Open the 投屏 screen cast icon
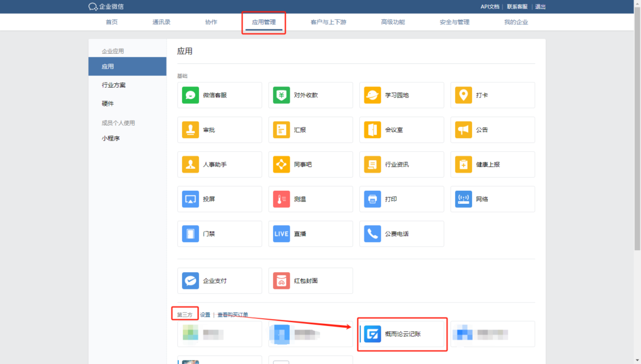Screen dimensions: 641x364 pyautogui.click(x=190, y=200)
